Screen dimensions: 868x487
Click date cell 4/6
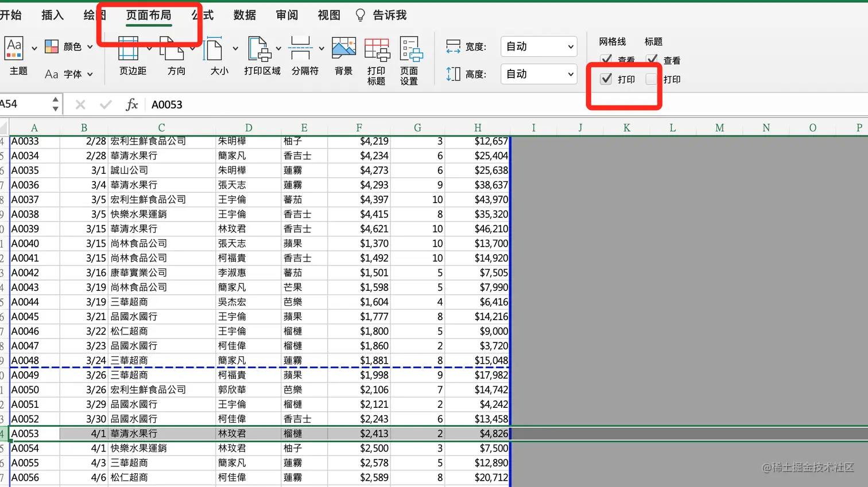click(84, 477)
